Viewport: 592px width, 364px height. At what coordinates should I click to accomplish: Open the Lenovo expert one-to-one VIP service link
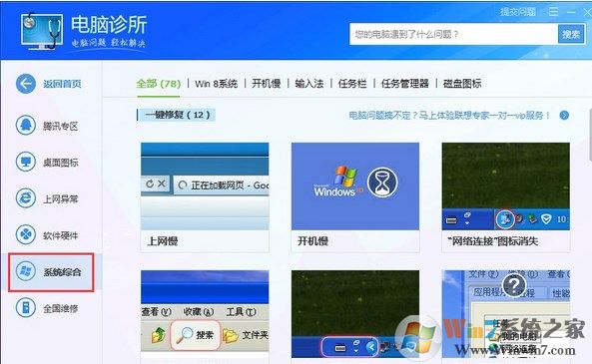pyautogui.click(x=449, y=115)
